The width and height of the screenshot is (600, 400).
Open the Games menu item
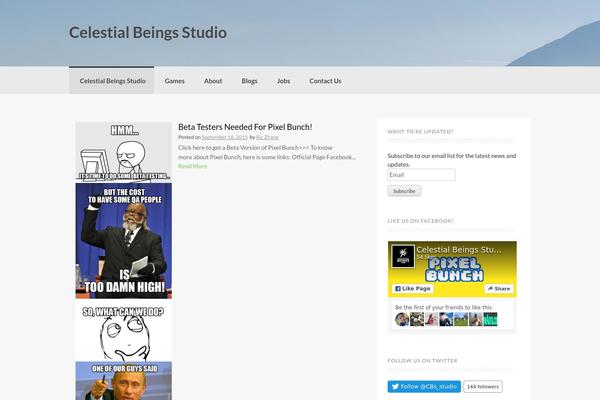[174, 81]
